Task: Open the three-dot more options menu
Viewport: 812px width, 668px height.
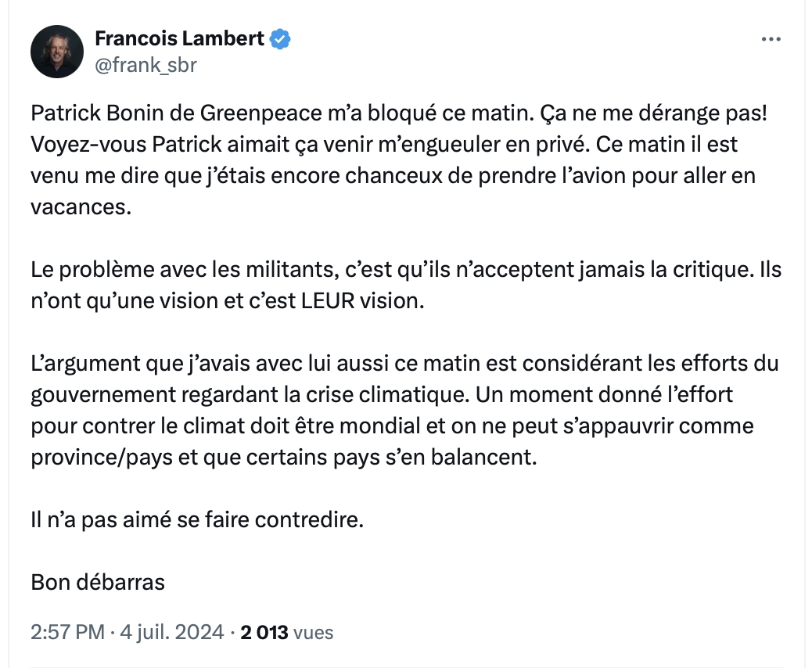Action: tap(771, 39)
